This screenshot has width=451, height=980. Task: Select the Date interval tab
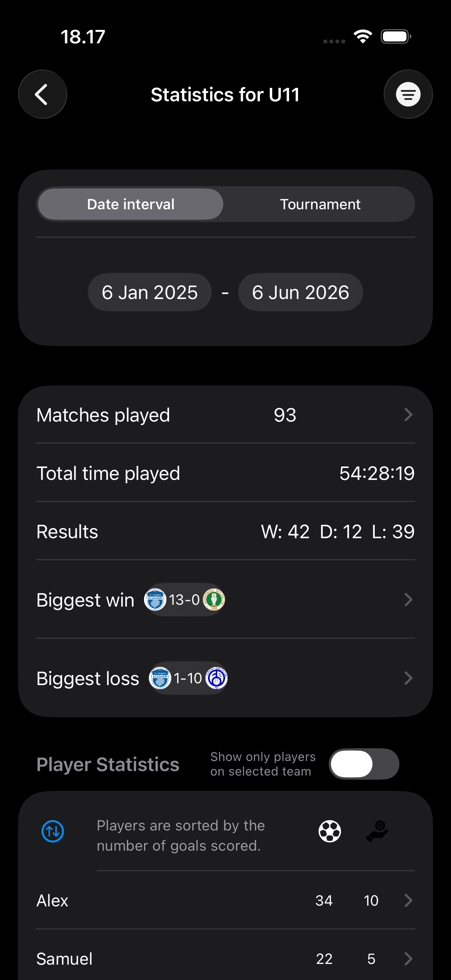pos(131,204)
